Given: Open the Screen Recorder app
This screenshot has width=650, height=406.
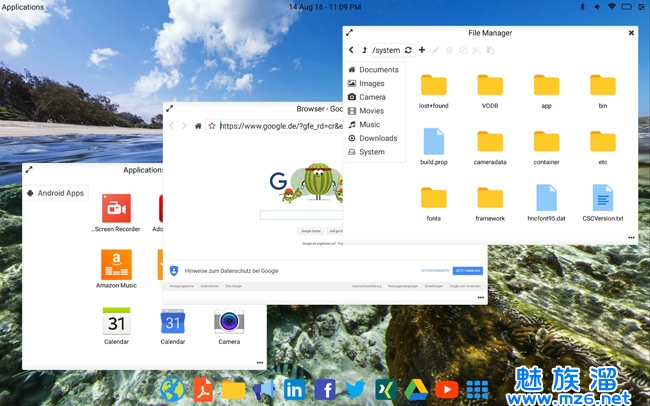Looking at the screenshot, I should pos(117,210).
